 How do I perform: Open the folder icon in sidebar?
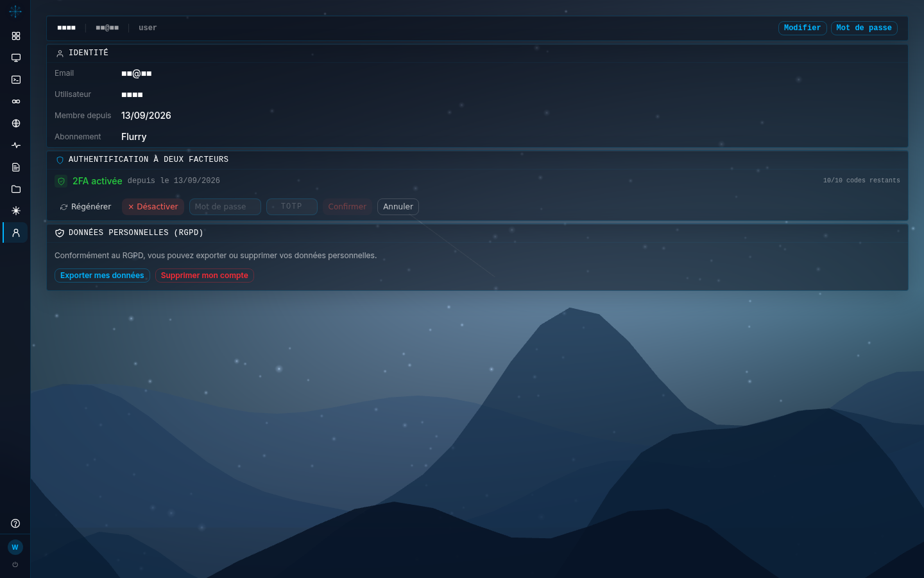coord(16,189)
